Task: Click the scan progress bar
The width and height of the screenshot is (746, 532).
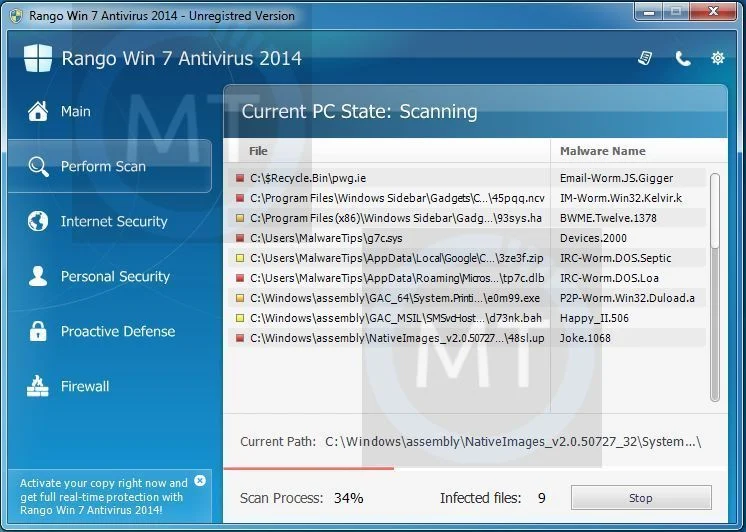Action: click(x=475, y=468)
